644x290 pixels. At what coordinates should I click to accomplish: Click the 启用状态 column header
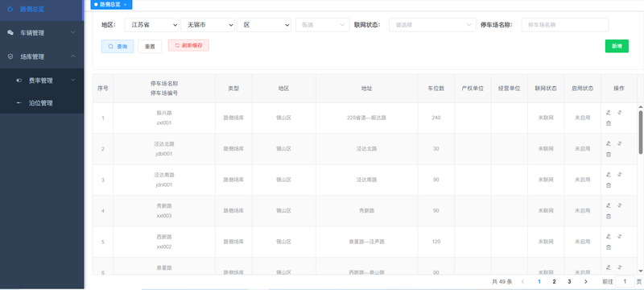[582, 89]
